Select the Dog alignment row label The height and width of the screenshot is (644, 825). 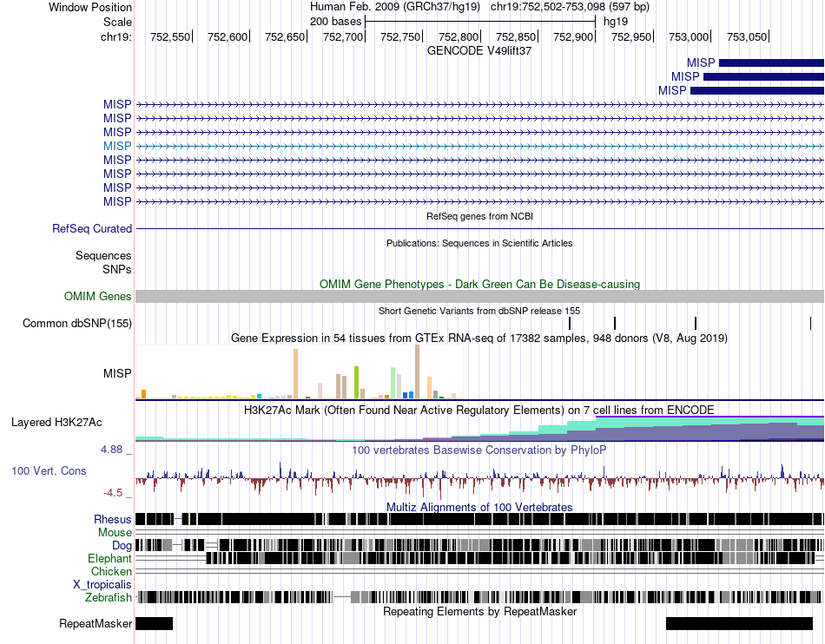click(x=122, y=546)
